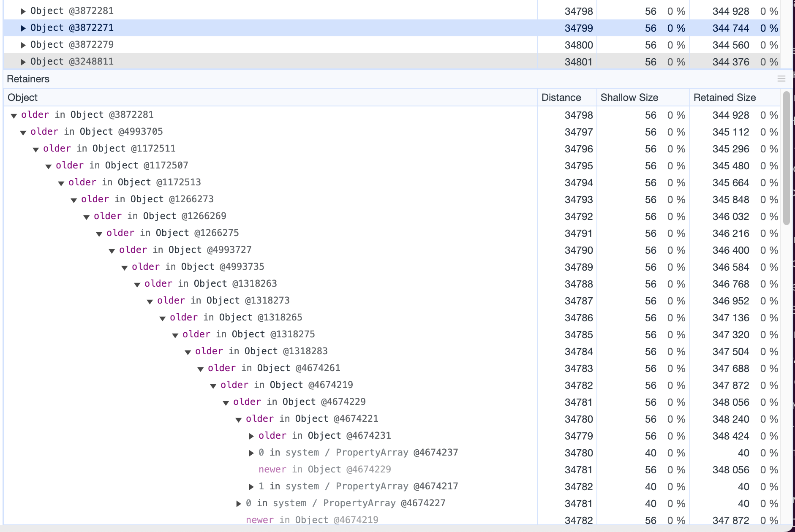Open the Retainers panel menu icon

781,79
